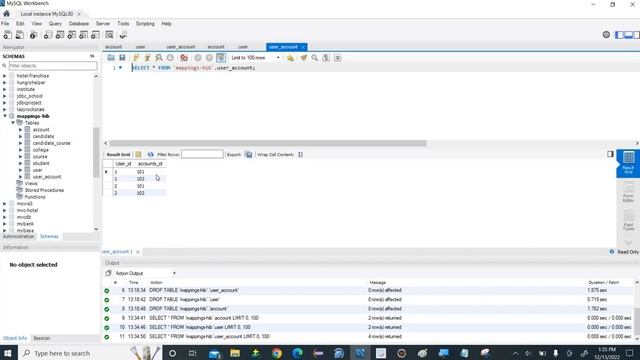Toggle result side panel visibility icon
Screen dimensions: 640x360
[610, 154]
